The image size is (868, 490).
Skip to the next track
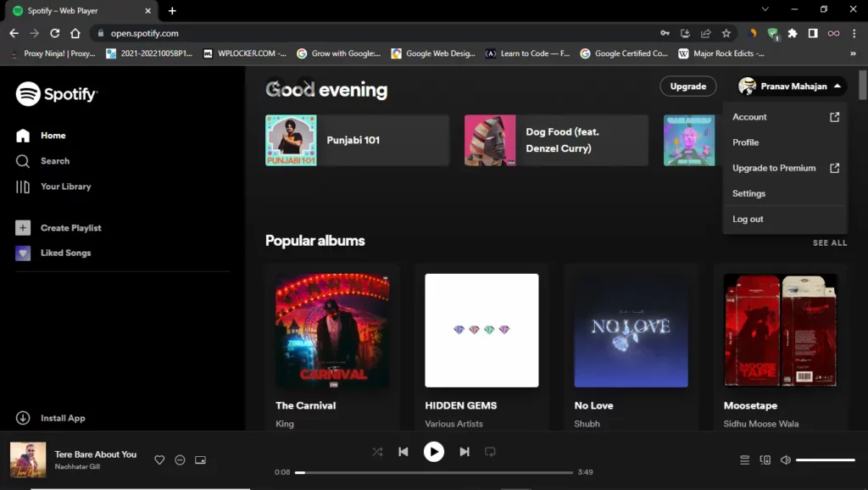pos(465,452)
